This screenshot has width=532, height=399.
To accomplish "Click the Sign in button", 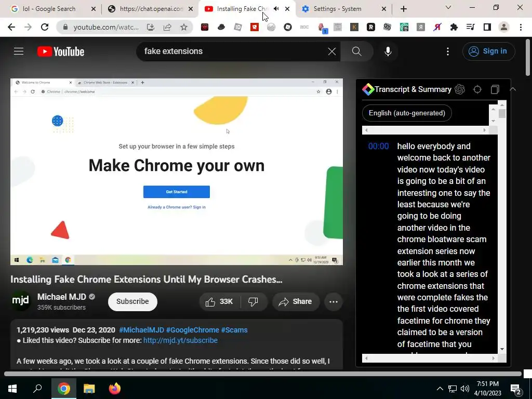I will pyautogui.click(x=488, y=51).
